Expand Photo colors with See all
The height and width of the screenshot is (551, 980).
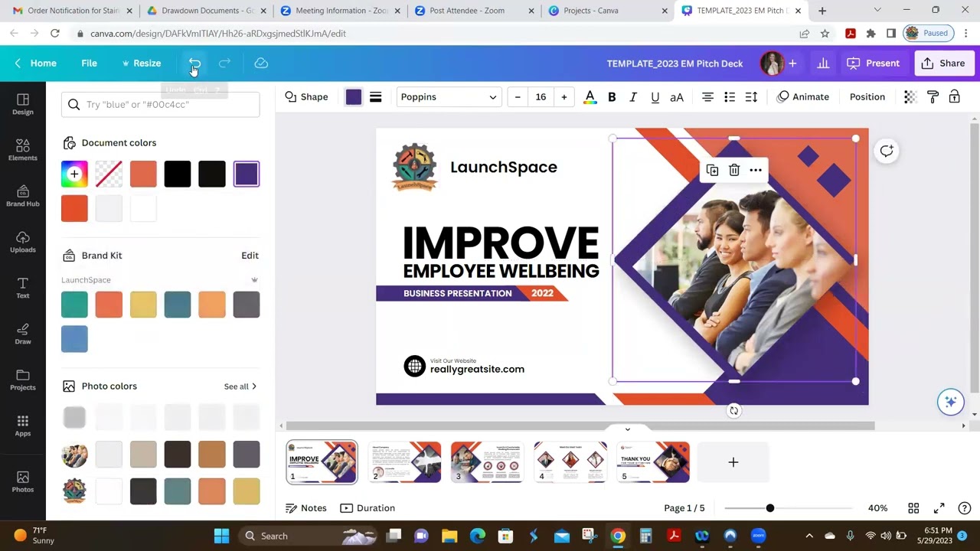click(240, 386)
